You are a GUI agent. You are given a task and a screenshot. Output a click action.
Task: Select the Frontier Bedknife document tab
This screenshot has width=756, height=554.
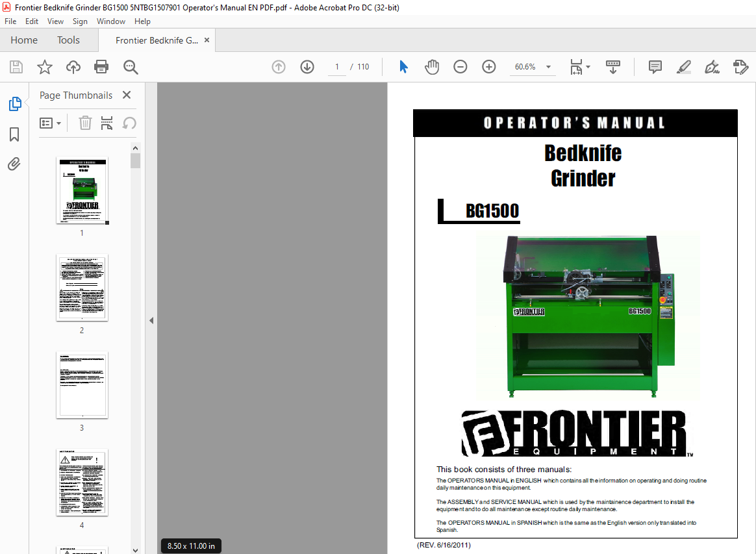click(x=157, y=40)
